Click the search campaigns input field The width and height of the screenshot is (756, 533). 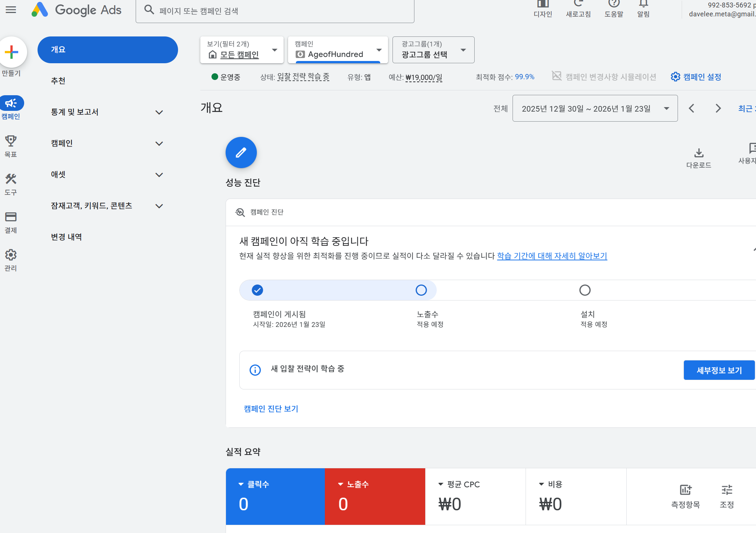pos(275,11)
